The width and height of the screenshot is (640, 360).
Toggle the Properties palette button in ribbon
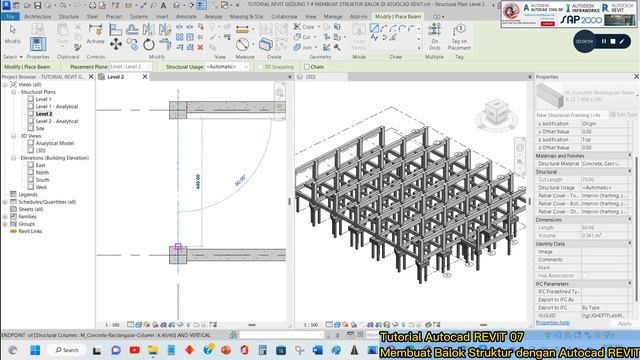click(x=38, y=44)
